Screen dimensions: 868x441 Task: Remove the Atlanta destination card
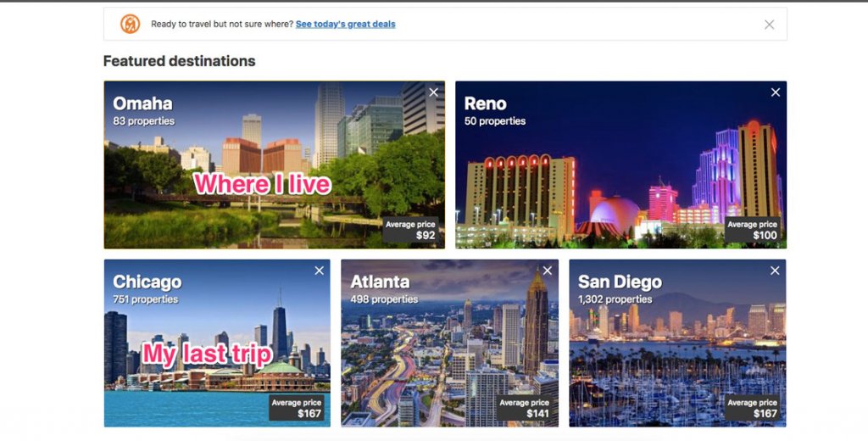548,271
